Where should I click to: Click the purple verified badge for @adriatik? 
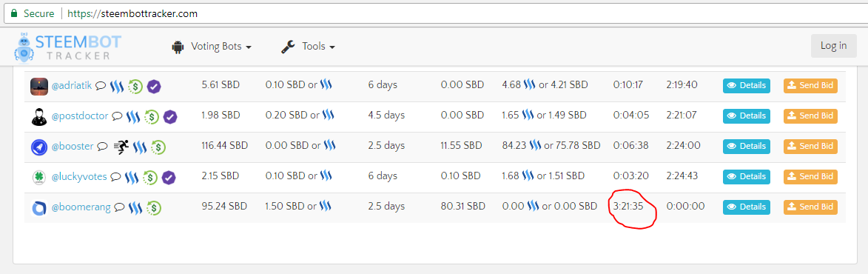[x=154, y=87]
